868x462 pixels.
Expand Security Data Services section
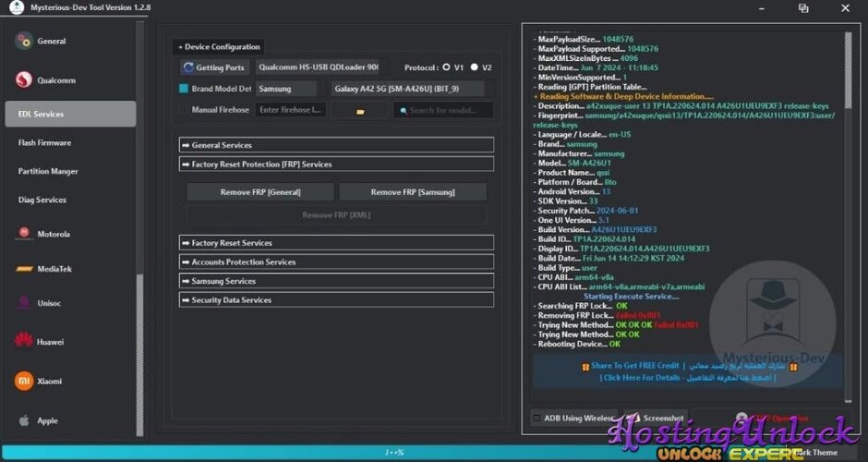click(x=336, y=299)
